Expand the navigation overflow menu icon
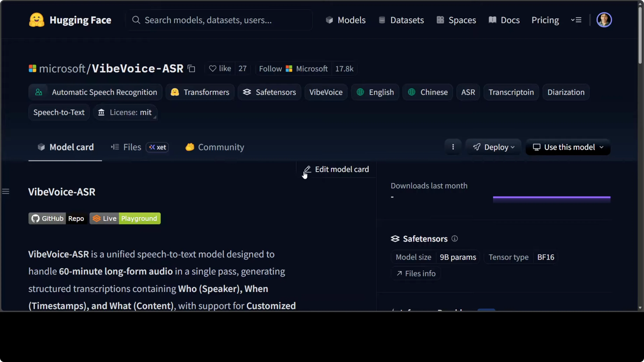 pyautogui.click(x=576, y=20)
